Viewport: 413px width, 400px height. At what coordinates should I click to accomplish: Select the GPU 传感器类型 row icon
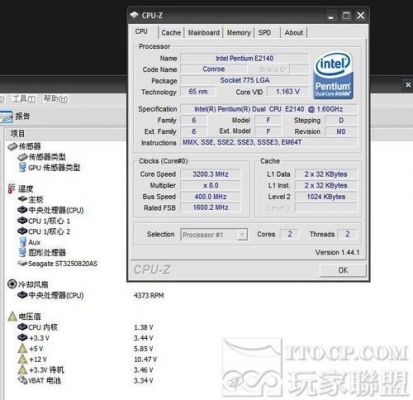[22, 167]
